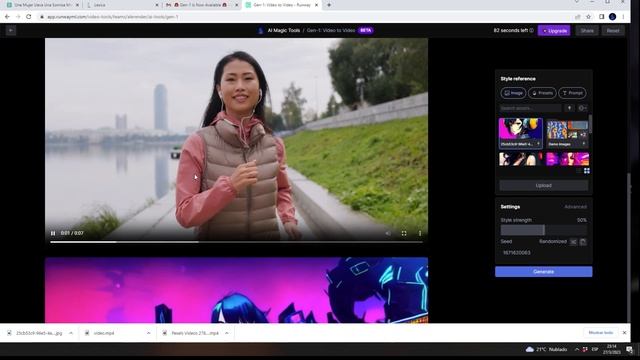Click the seconds left info icon
The height and width of the screenshot is (360, 640).
[531, 30]
